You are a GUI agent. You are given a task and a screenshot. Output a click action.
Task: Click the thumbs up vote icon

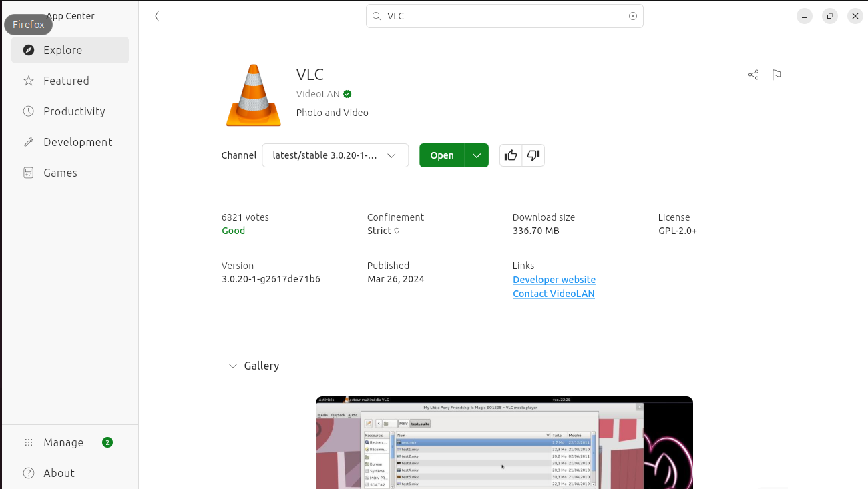pos(511,155)
